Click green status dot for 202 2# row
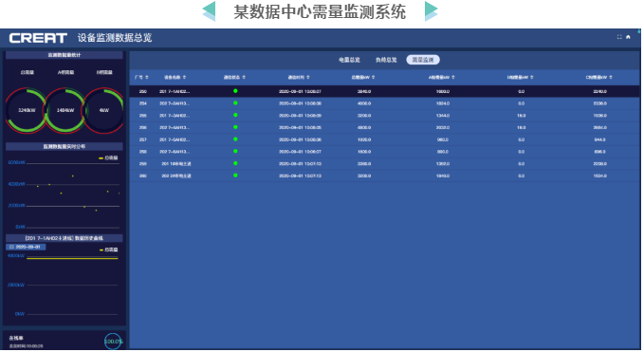 coord(235,176)
